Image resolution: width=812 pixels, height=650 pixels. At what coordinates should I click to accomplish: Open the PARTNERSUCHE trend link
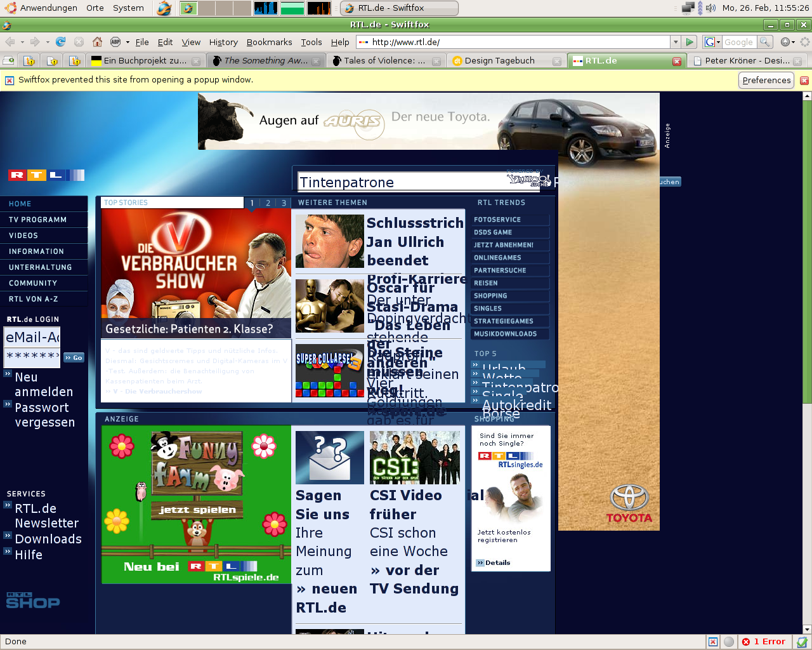click(x=510, y=270)
